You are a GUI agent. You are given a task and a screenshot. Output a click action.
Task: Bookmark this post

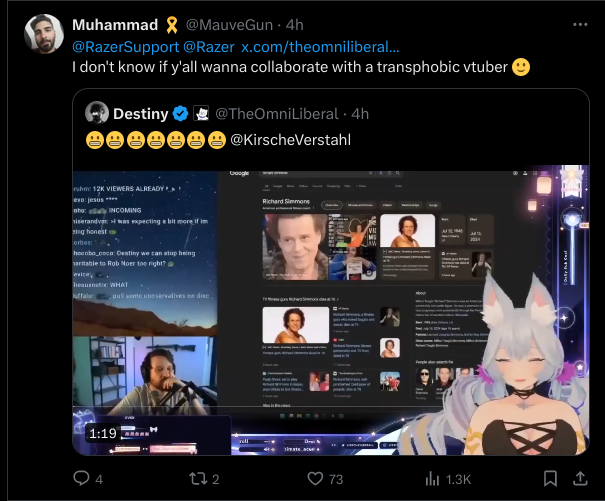pyautogui.click(x=550, y=479)
